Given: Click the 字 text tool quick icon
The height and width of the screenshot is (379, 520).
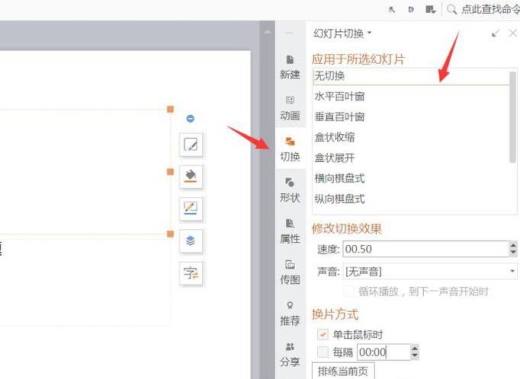Looking at the screenshot, I should (x=191, y=273).
